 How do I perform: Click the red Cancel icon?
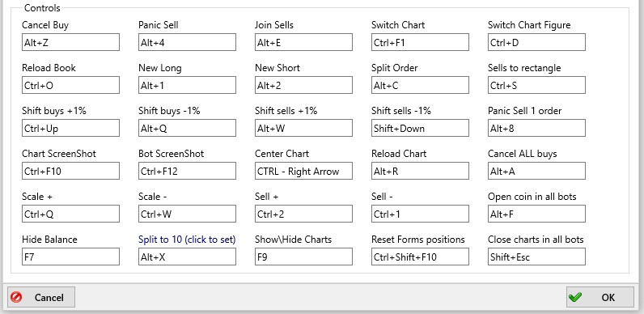[x=17, y=297]
